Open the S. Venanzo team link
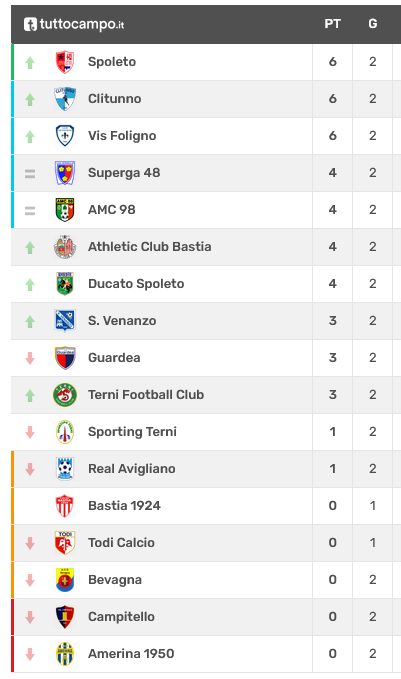401x679 pixels. click(x=122, y=321)
